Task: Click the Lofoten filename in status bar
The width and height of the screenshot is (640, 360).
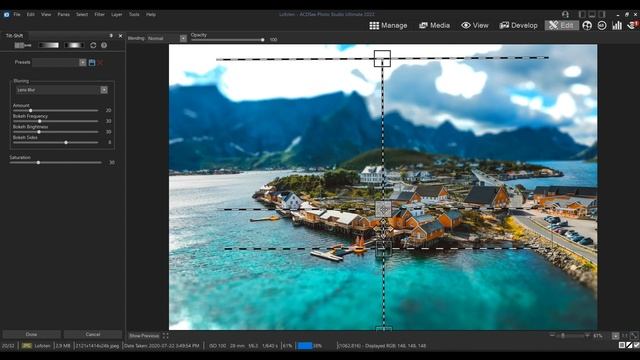Action: click(42, 346)
